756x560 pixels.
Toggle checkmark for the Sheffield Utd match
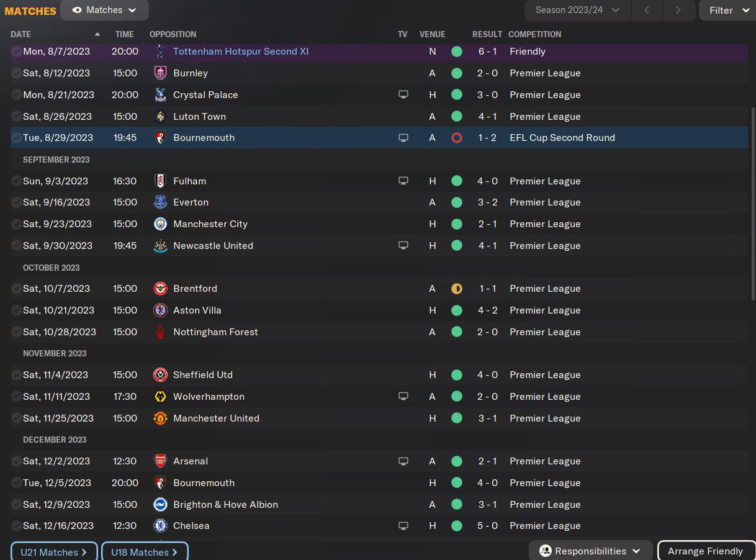point(16,375)
